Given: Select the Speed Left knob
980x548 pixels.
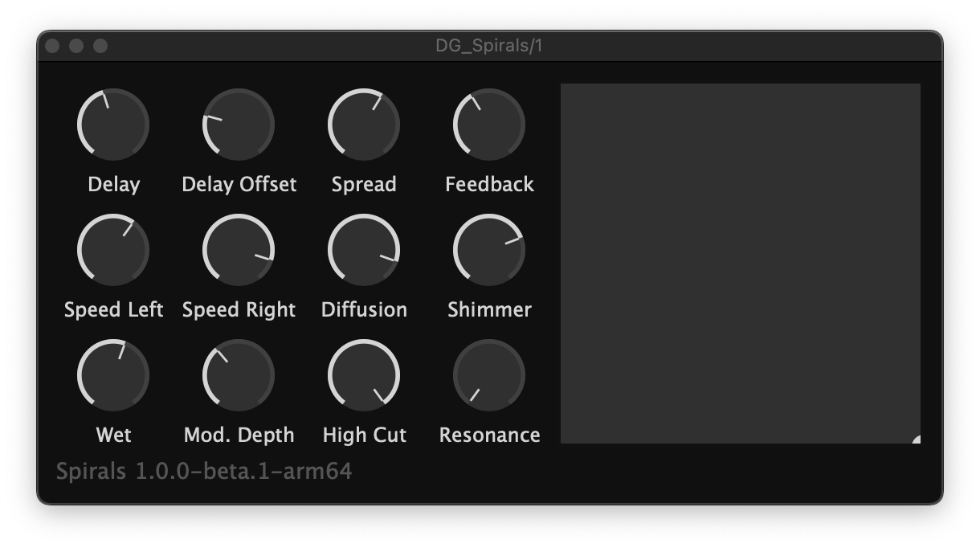Looking at the screenshot, I should [113, 250].
